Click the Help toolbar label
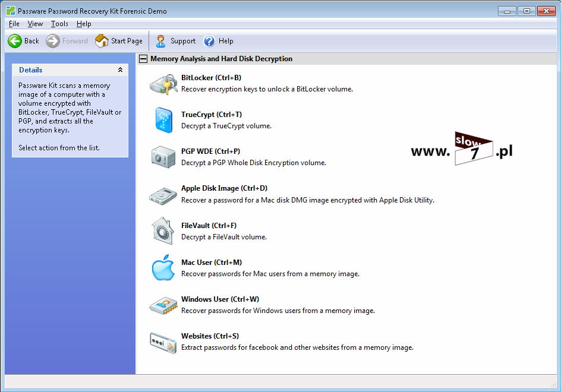Viewport: 561px width, 392px height. pos(226,41)
